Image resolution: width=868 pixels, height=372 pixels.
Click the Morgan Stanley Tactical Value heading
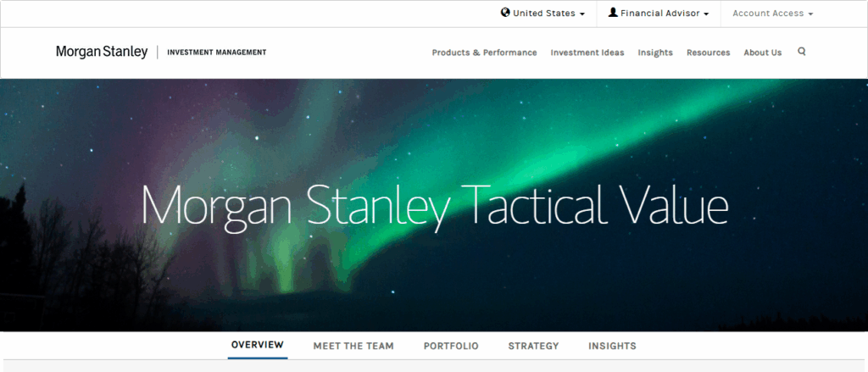[x=435, y=204]
